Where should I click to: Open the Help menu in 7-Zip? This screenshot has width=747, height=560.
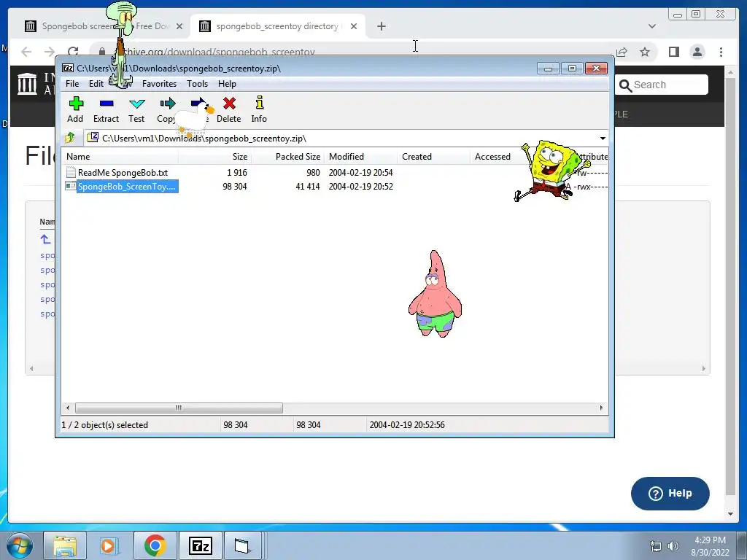pyautogui.click(x=228, y=84)
